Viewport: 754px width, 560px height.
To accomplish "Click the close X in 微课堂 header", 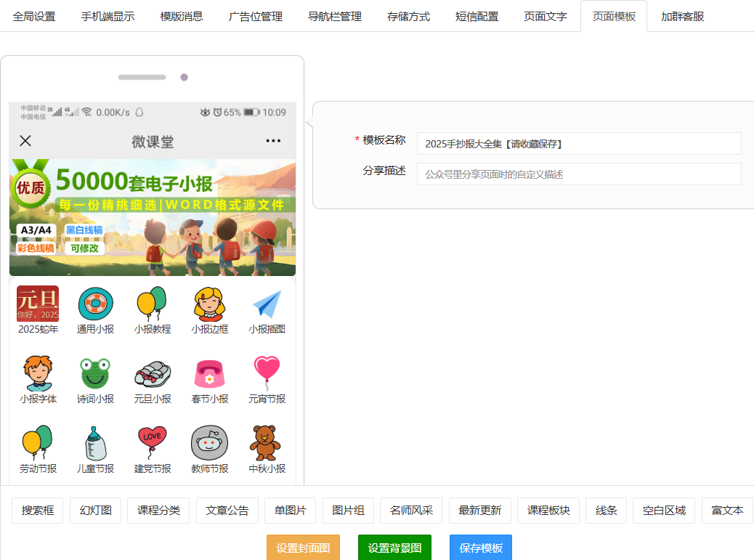I will [25, 141].
